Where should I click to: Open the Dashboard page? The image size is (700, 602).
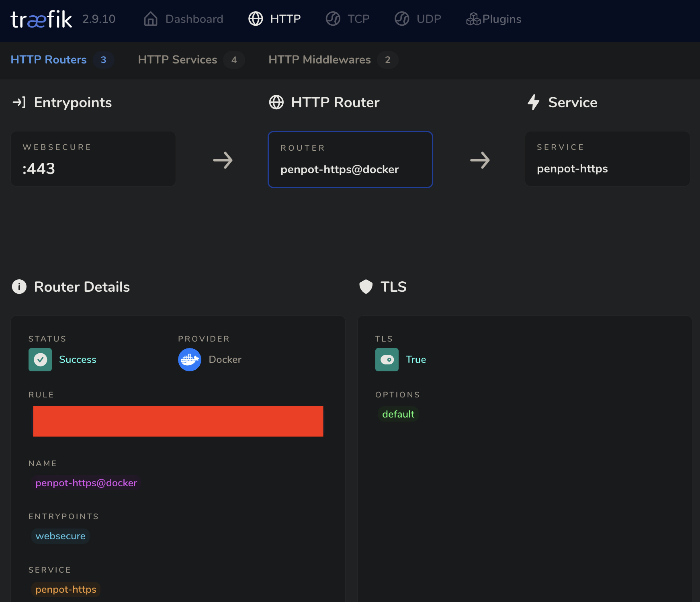tap(183, 19)
